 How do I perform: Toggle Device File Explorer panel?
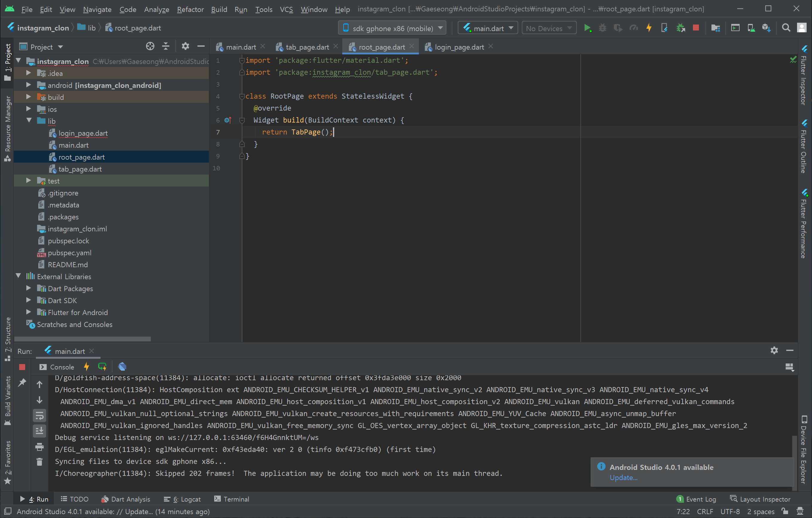pos(804,450)
